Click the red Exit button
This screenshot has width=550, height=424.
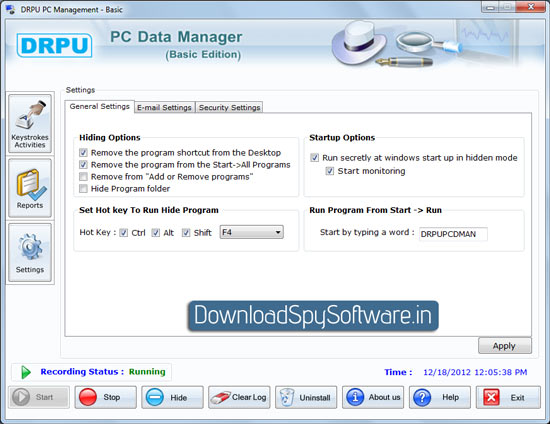pyautogui.click(x=508, y=397)
